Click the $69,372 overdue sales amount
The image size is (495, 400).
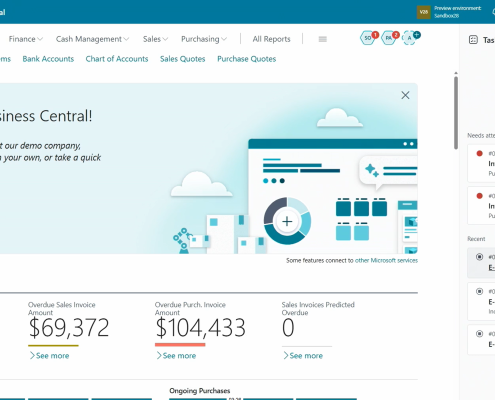point(69,328)
